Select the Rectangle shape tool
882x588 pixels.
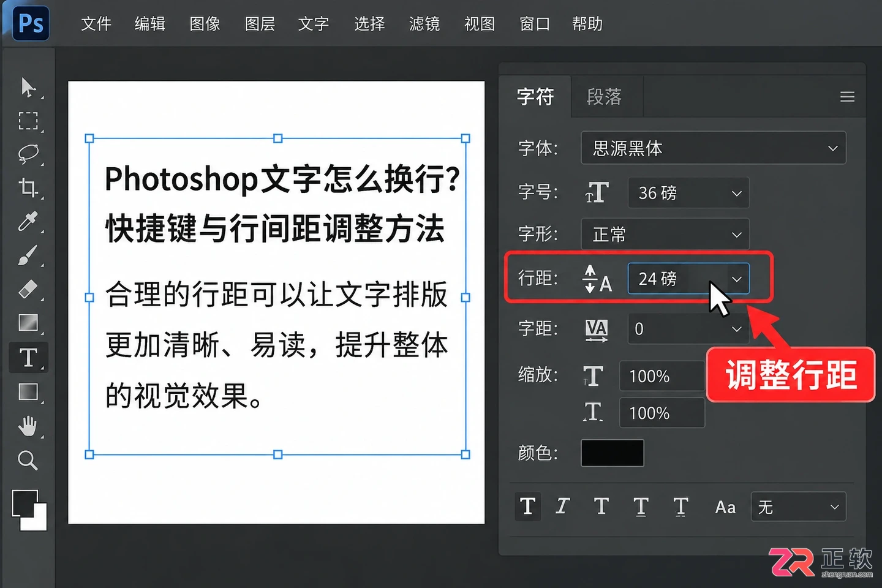click(x=28, y=391)
